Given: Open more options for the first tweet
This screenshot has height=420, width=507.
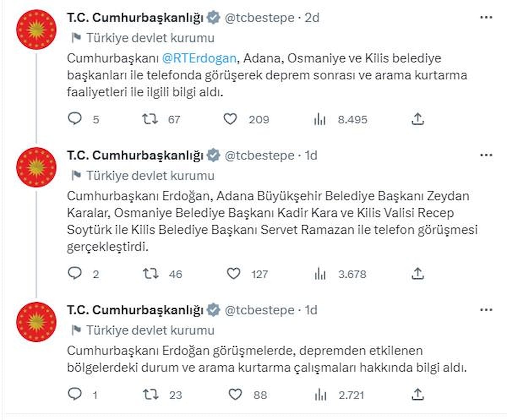Looking at the screenshot, I should (x=486, y=18).
